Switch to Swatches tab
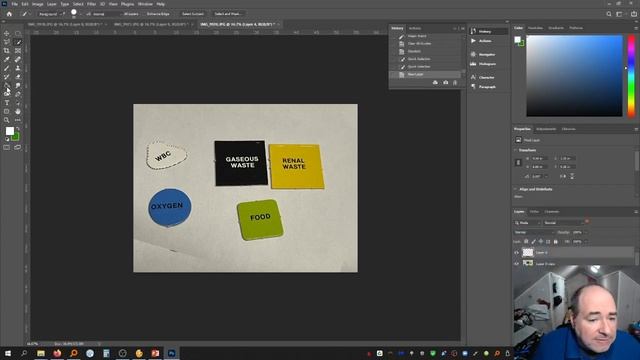This screenshot has height=360, width=640. pyautogui.click(x=535, y=28)
